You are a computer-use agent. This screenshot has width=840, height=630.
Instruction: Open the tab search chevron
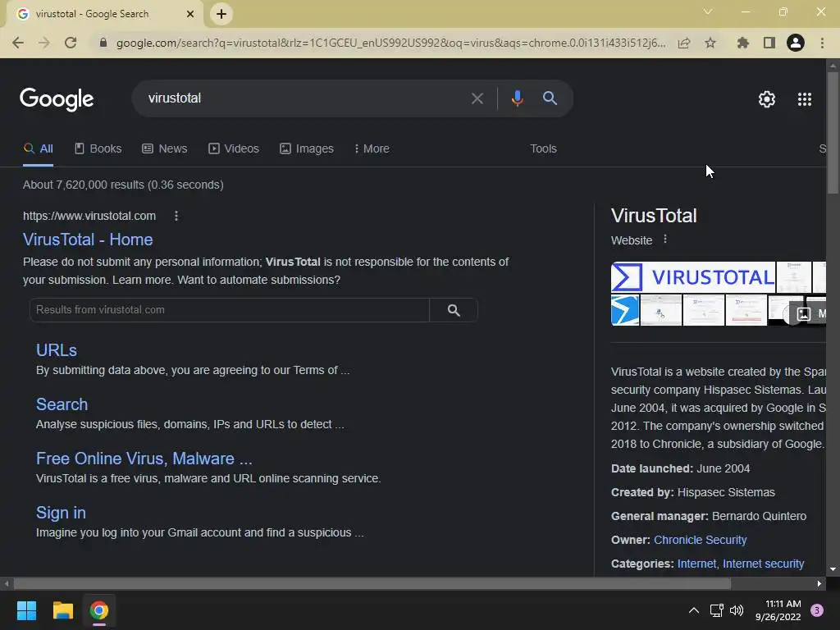[708, 11]
